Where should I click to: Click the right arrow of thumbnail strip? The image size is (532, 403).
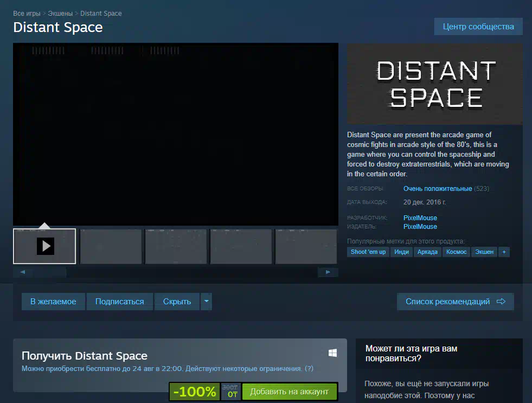328,272
